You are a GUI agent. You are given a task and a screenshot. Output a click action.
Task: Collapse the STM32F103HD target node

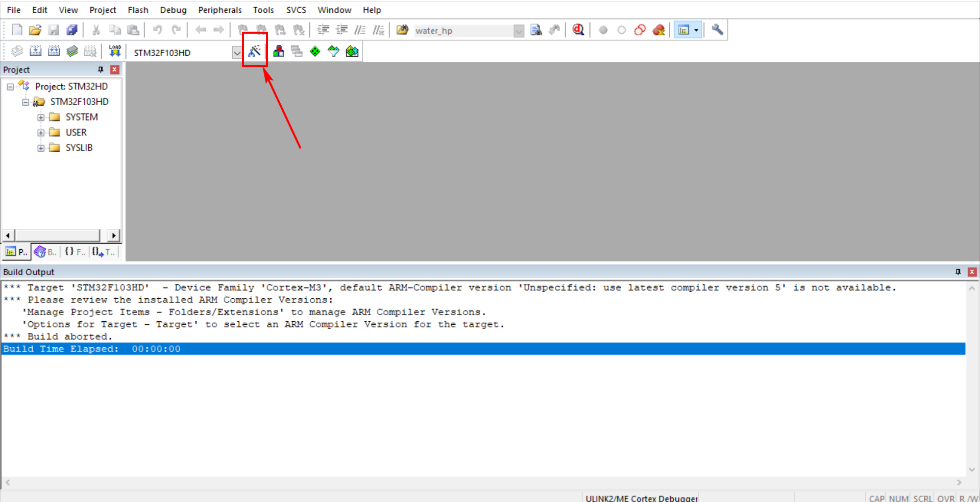coord(25,102)
